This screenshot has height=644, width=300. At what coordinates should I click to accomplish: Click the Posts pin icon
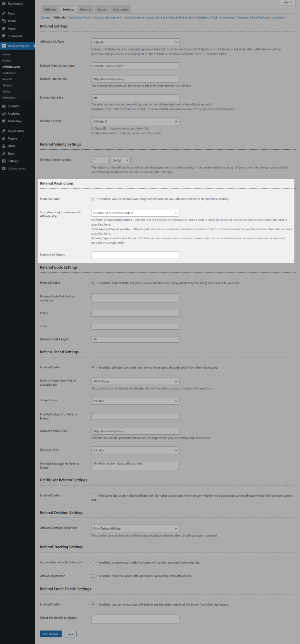coord(4,13)
